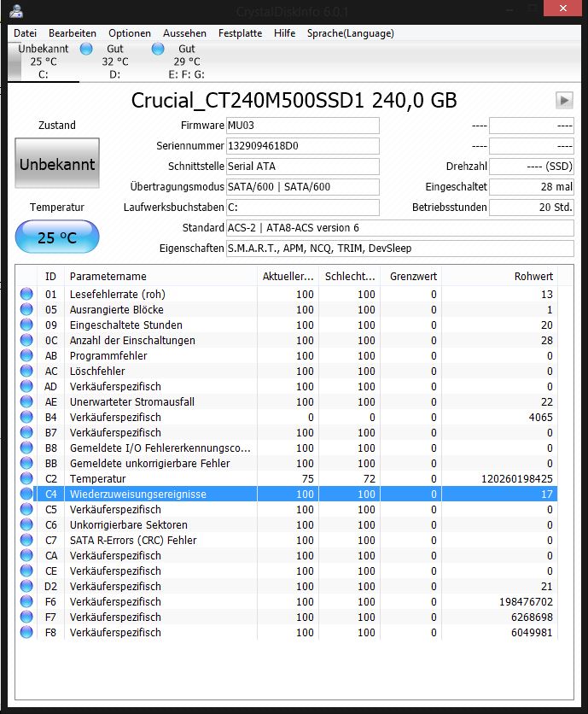Click the status orb in row F8
The width and height of the screenshot is (588, 714).
(26, 633)
